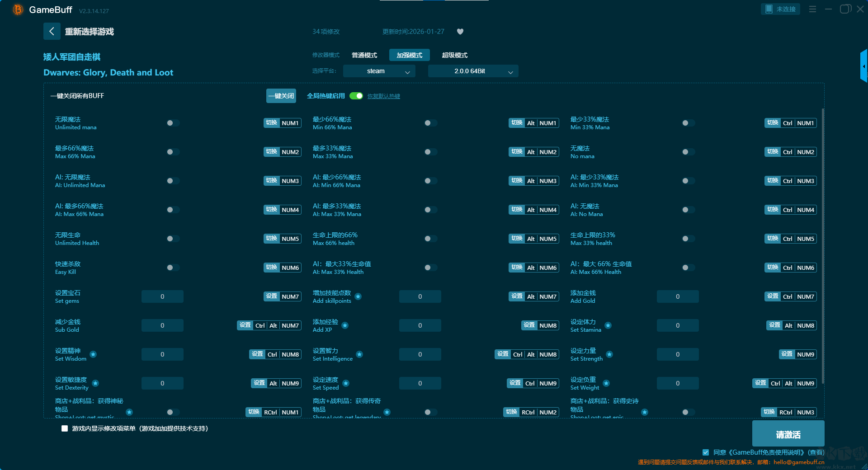Turn on Min 66% Mana

click(x=430, y=123)
